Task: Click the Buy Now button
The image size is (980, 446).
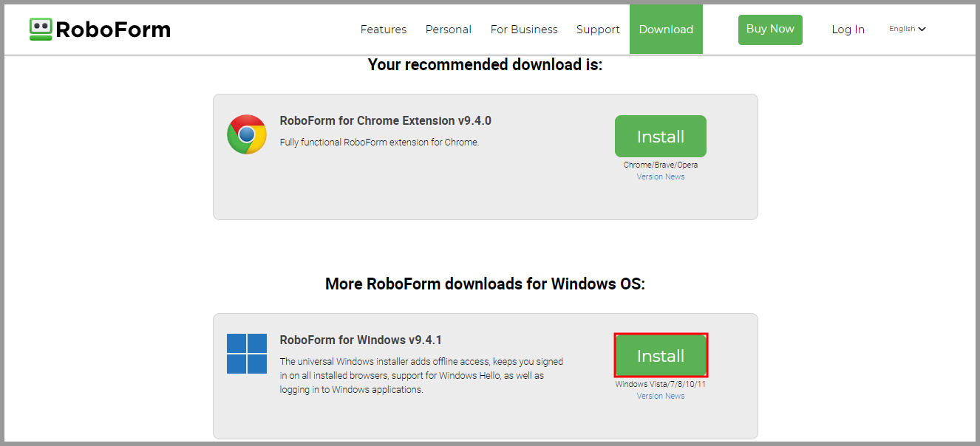Action: (x=770, y=29)
